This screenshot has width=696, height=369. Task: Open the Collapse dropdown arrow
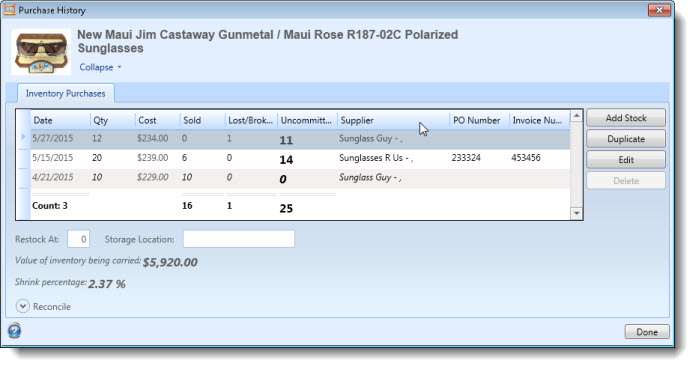coord(119,67)
